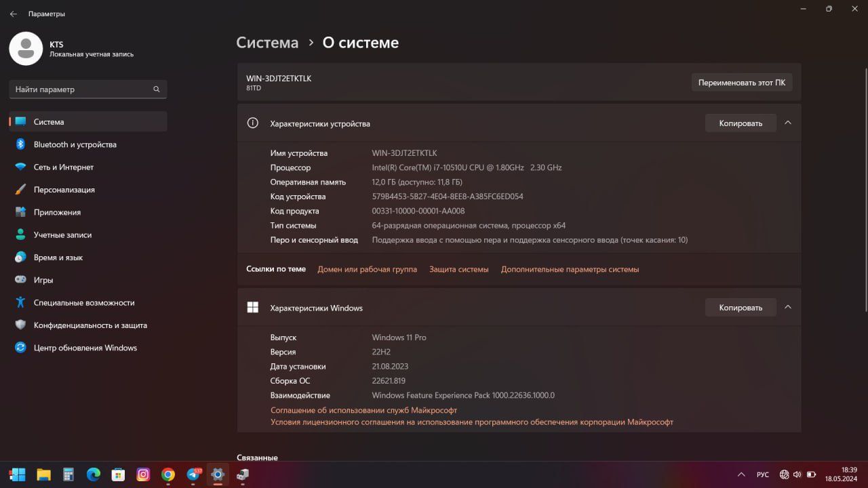Copy Характеристики Windows with its Копировать button
This screenshot has height=488, width=868.
(741, 308)
